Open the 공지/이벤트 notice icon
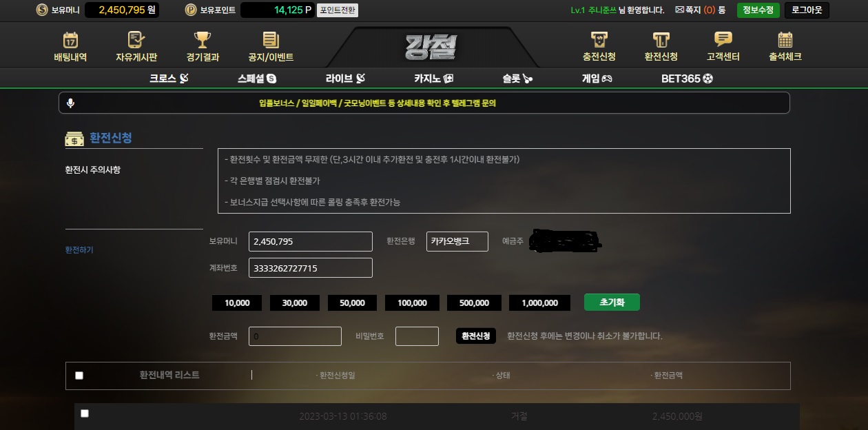The height and width of the screenshot is (430, 868). (x=271, y=39)
